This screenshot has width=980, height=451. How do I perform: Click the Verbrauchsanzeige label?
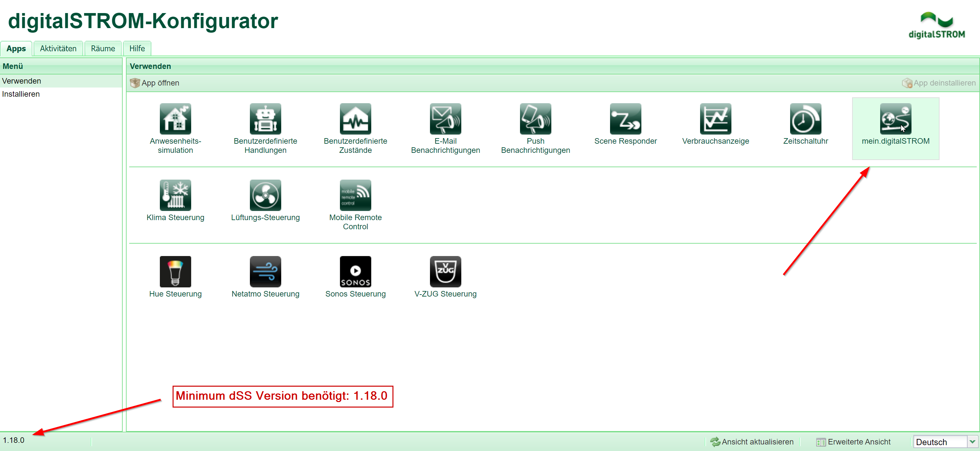(716, 141)
